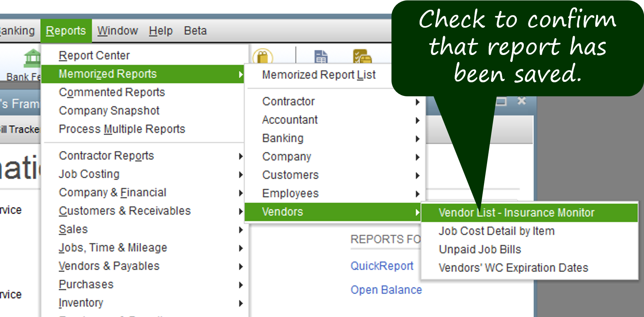Open Memorized Report List
The width and height of the screenshot is (644, 317).
[x=318, y=75]
